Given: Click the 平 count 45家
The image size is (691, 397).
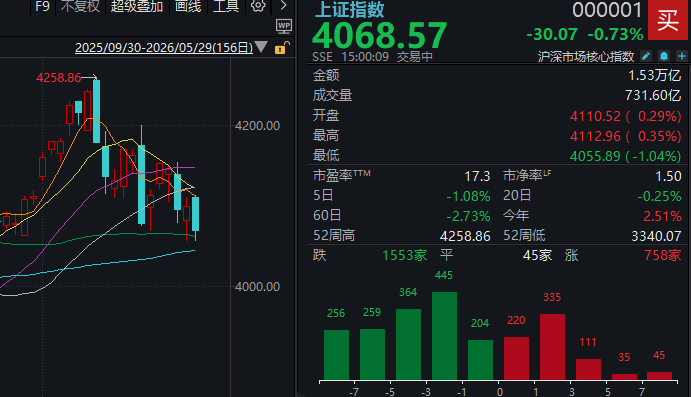Looking at the screenshot, I should point(537,256).
